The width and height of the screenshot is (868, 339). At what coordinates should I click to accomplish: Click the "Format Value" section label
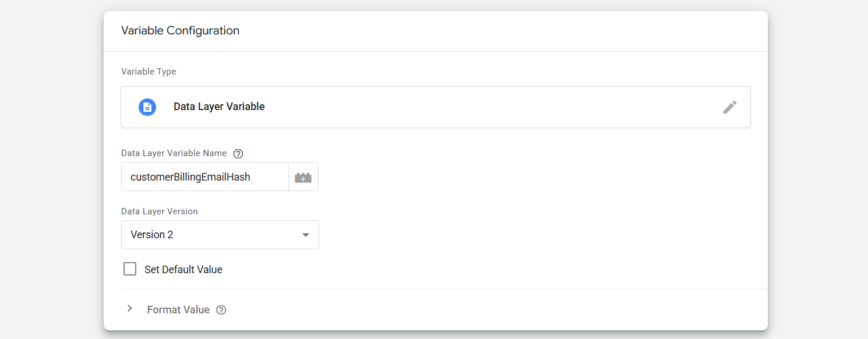click(178, 310)
